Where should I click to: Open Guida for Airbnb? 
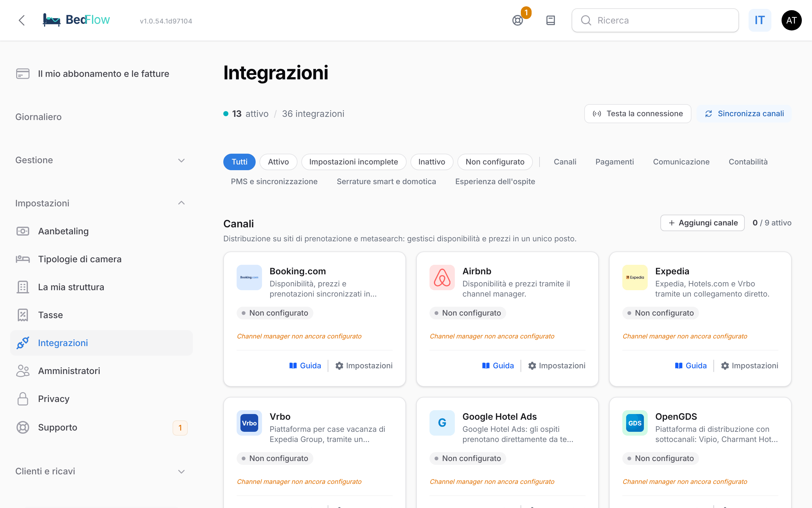[x=498, y=365]
